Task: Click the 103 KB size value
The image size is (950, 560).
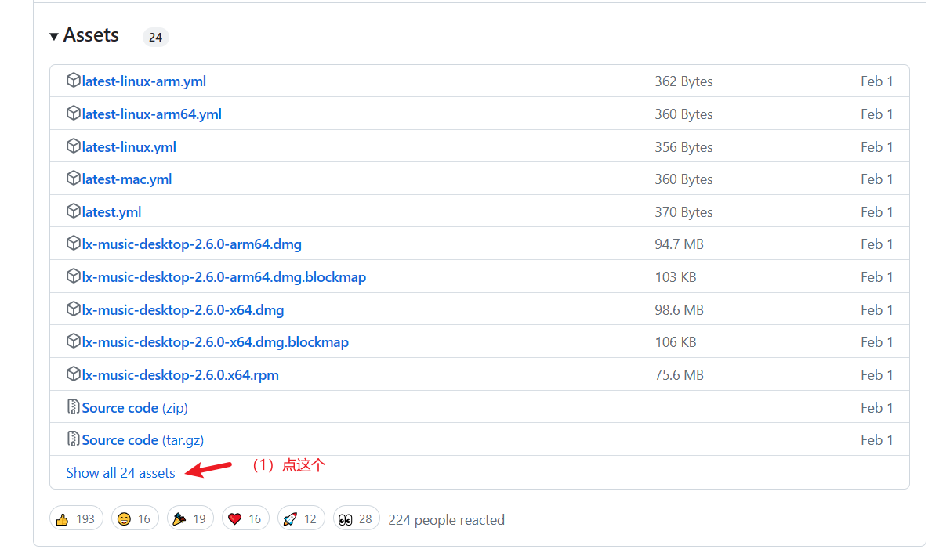Action: click(676, 277)
